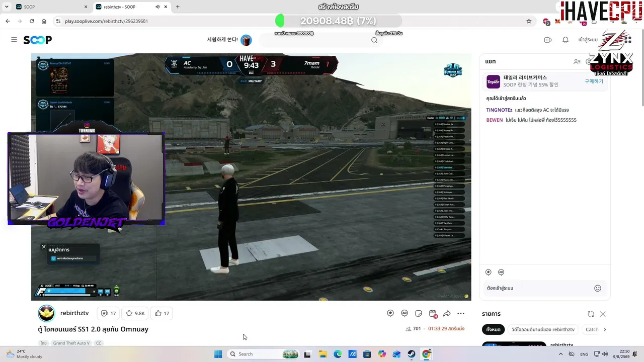Select the Catch tab in the list
The height and width of the screenshot is (362, 644).
(x=592, y=329)
